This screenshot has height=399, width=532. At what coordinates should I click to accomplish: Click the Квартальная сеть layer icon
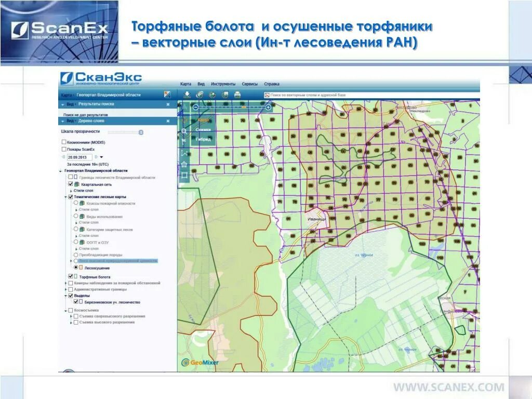click(77, 184)
